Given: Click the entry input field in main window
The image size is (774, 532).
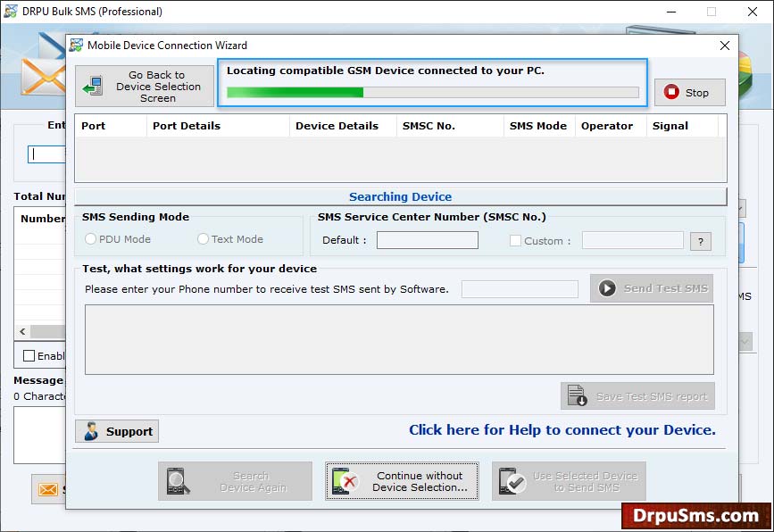Looking at the screenshot, I should point(47,154).
